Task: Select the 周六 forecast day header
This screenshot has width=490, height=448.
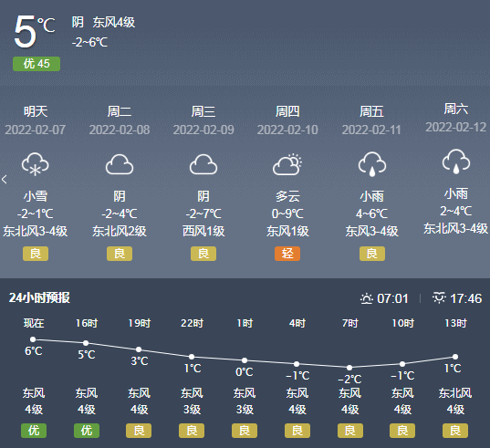Action: (456, 109)
